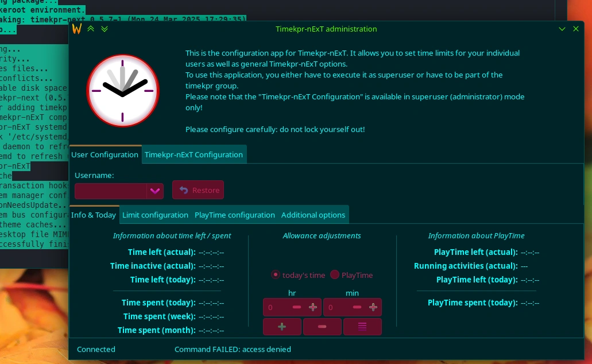Click the 'Running activities (actual):' label
Screen dimensions: 592x364
click(466, 266)
